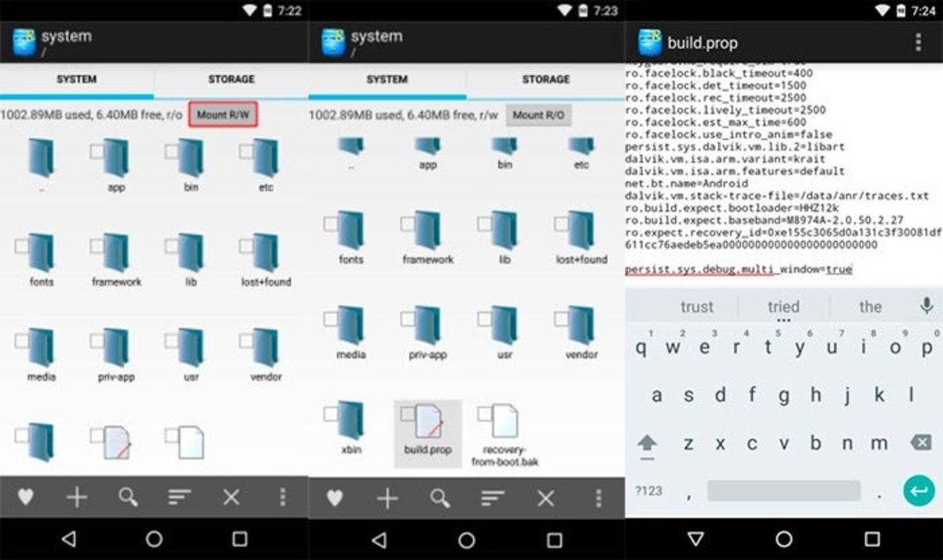This screenshot has width=943, height=560.
Task: Tap the Android home button in Mount R/O screen
Action: [x=467, y=540]
